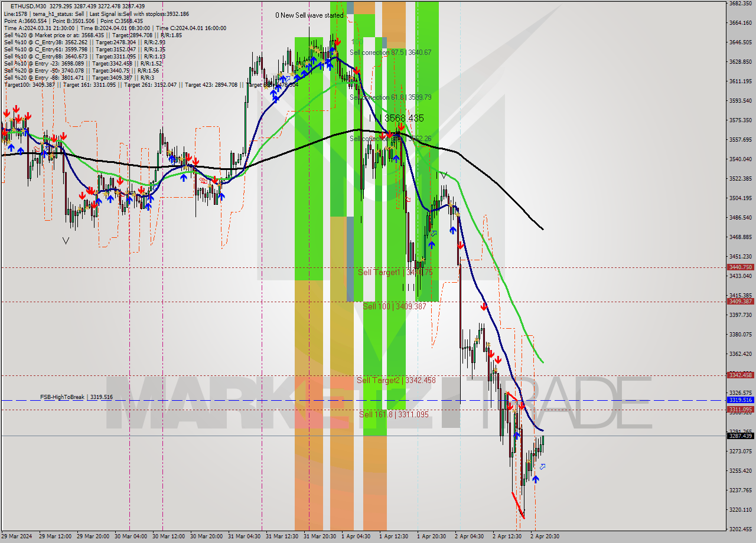Click 'Sell %20 @ Market price' info line

click(93, 35)
